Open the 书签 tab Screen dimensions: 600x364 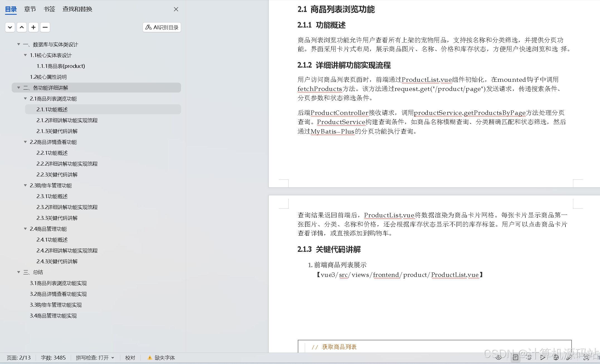(x=49, y=9)
